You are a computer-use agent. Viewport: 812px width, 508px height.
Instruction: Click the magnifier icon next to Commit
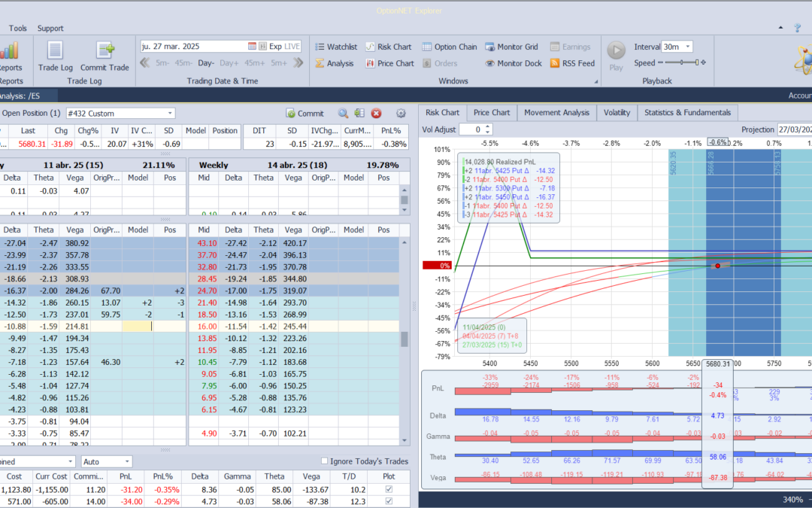[x=343, y=113]
